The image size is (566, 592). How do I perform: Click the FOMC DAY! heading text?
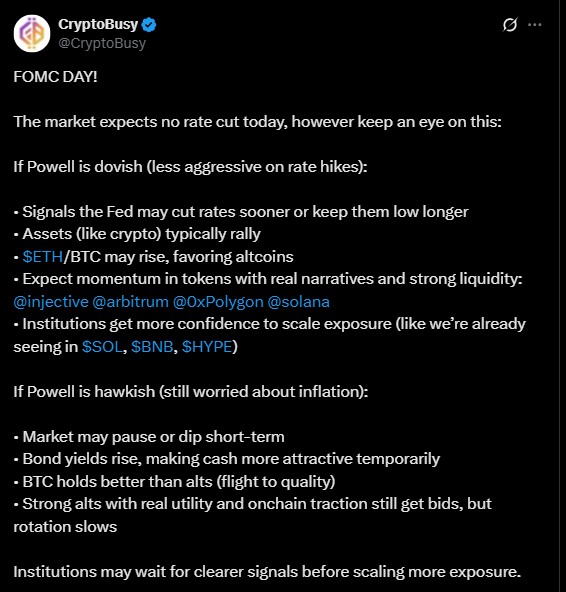tap(56, 77)
